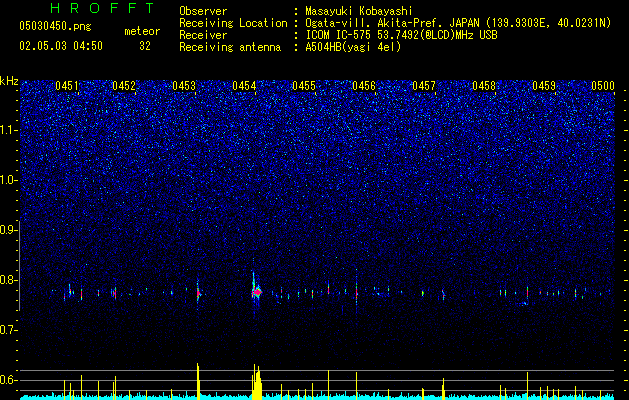629x400 pixels.
Task: Click the wide yellow intensity cluster near 0454
Action: click(257, 382)
